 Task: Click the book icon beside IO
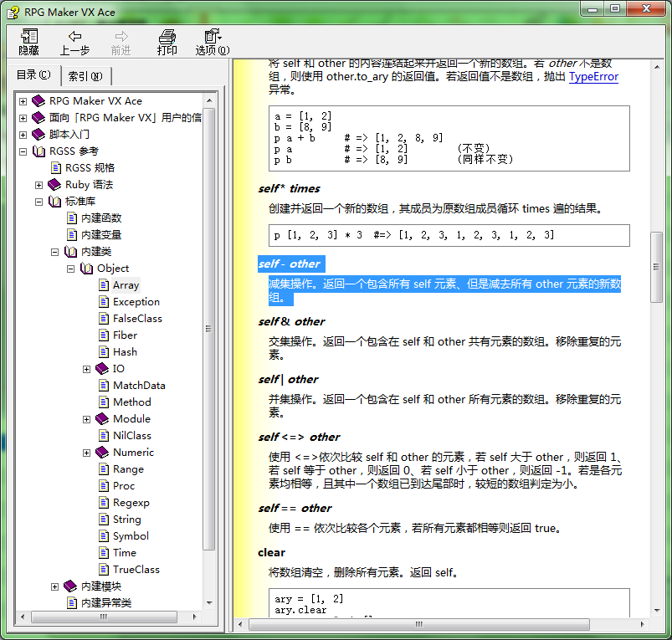101,368
